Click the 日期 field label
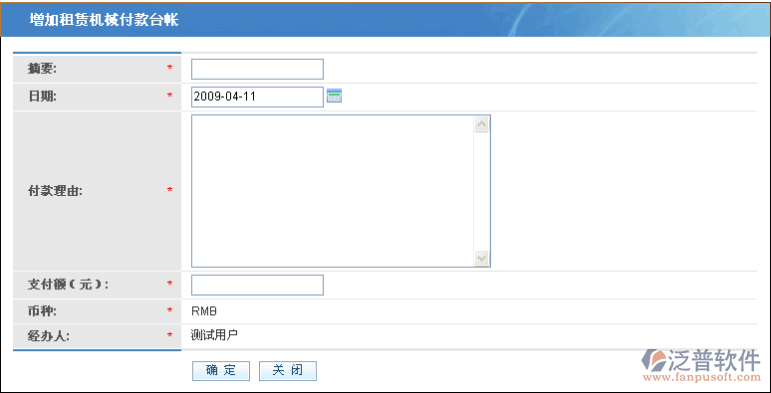771x393 pixels. [x=42, y=96]
